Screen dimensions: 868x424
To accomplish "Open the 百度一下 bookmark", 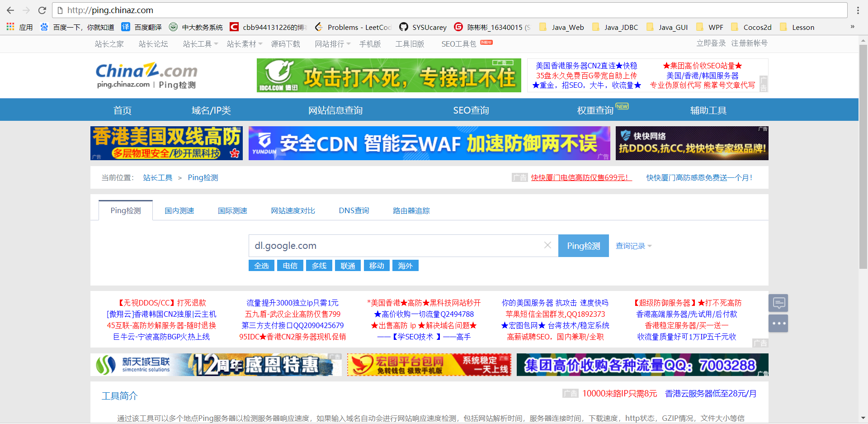I will point(77,27).
